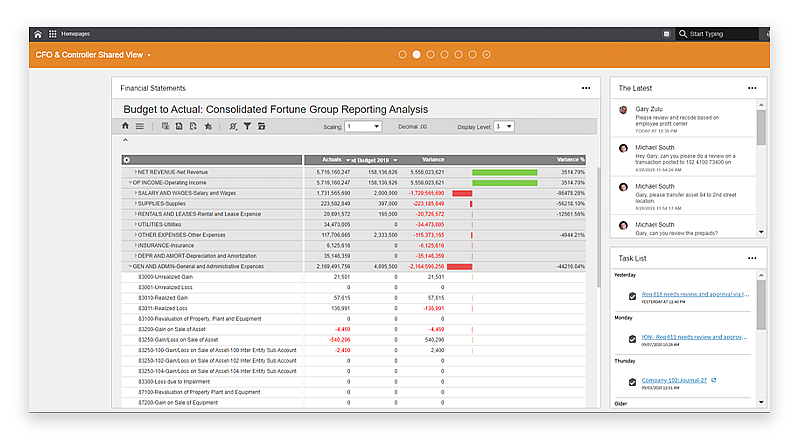
Task: Open external link icon beside Company-102 Journal-27
Action: click(714, 380)
